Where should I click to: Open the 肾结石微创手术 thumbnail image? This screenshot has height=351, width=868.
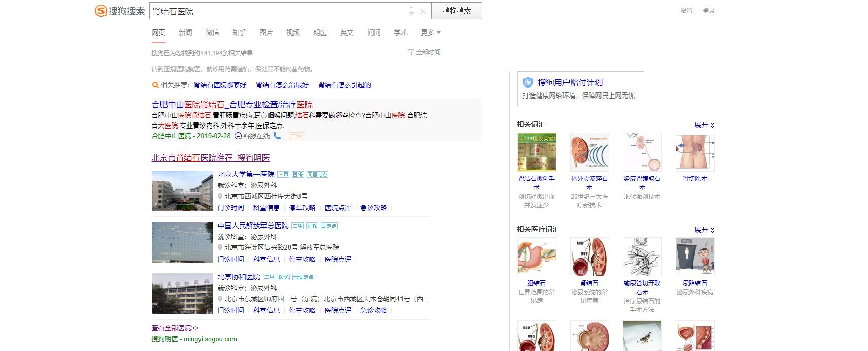click(537, 152)
